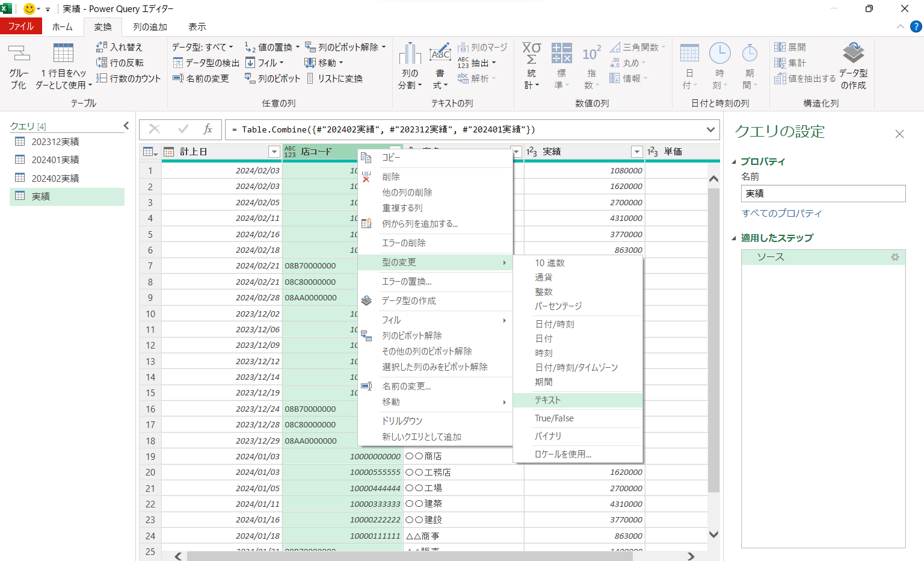The width and height of the screenshot is (924, 561).
Task: Open Data Type: すべて dropdown
Action: 203,47
